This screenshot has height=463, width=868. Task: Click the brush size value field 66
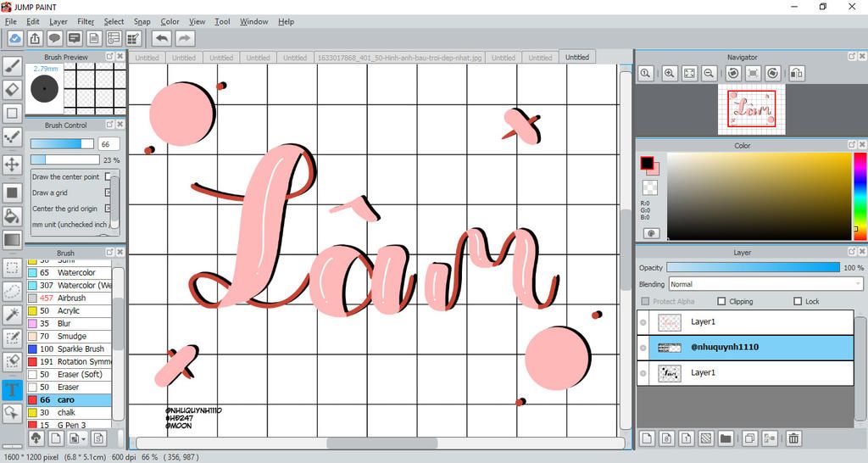coord(108,144)
